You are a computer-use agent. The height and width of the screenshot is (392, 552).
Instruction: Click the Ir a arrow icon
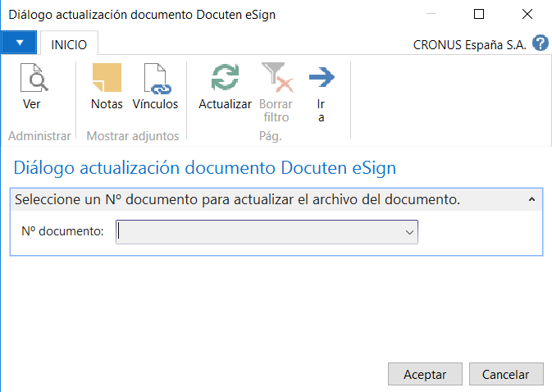322,77
